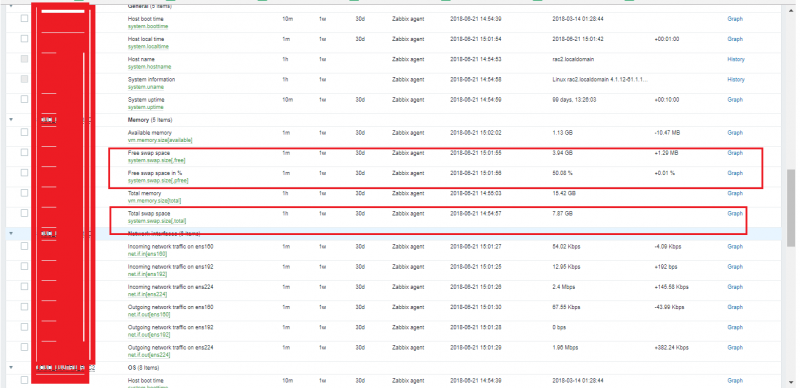Screen dimensions: 800x388
Task: Select the 50.08 % value
Action: point(562,173)
